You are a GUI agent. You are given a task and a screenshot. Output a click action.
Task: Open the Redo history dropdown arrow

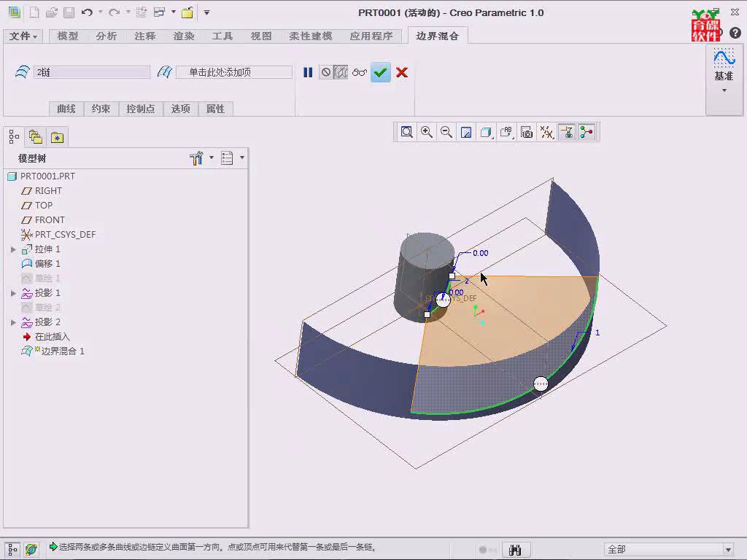[x=128, y=12]
